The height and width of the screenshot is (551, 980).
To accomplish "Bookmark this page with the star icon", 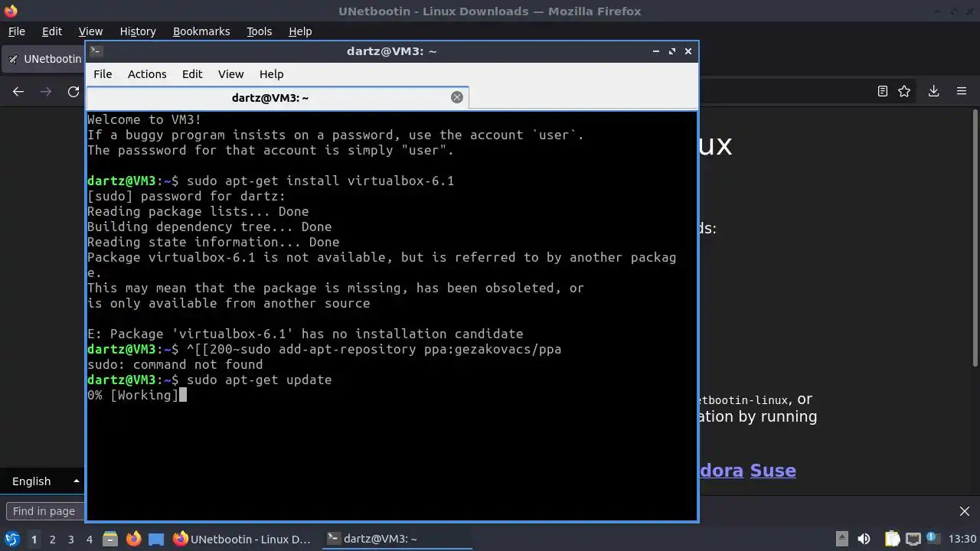I will [904, 91].
